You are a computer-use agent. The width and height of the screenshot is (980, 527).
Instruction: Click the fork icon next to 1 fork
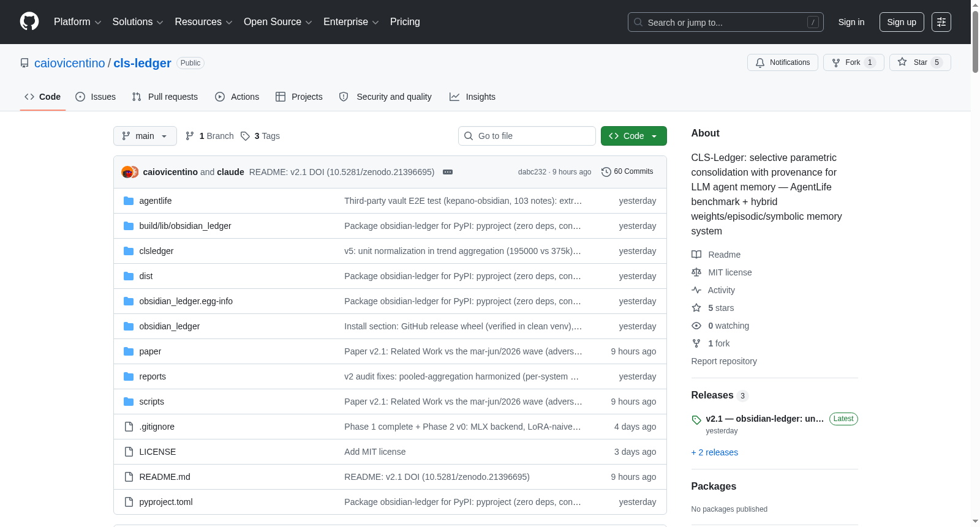point(696,343)
